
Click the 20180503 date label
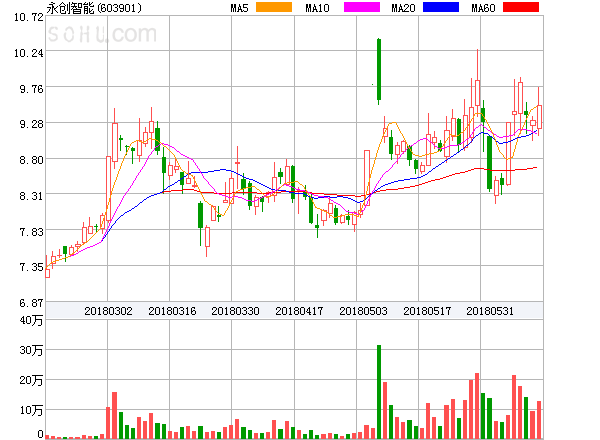[363, 311]
